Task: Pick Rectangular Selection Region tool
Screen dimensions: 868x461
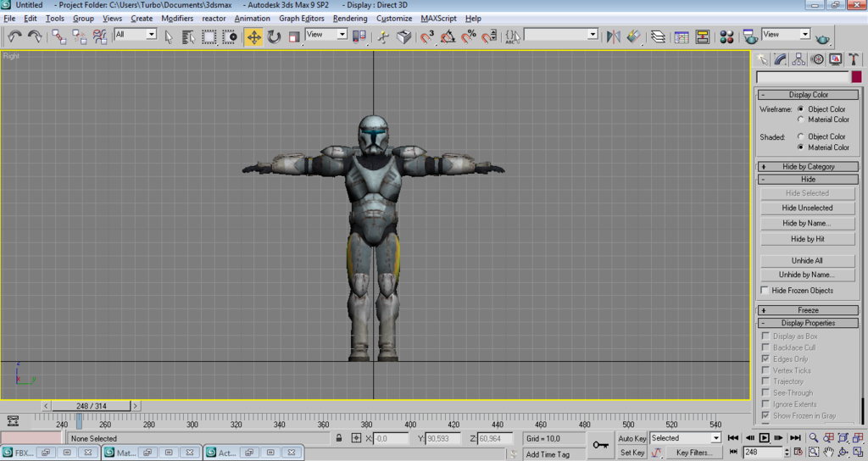Action: coord(209,37)
